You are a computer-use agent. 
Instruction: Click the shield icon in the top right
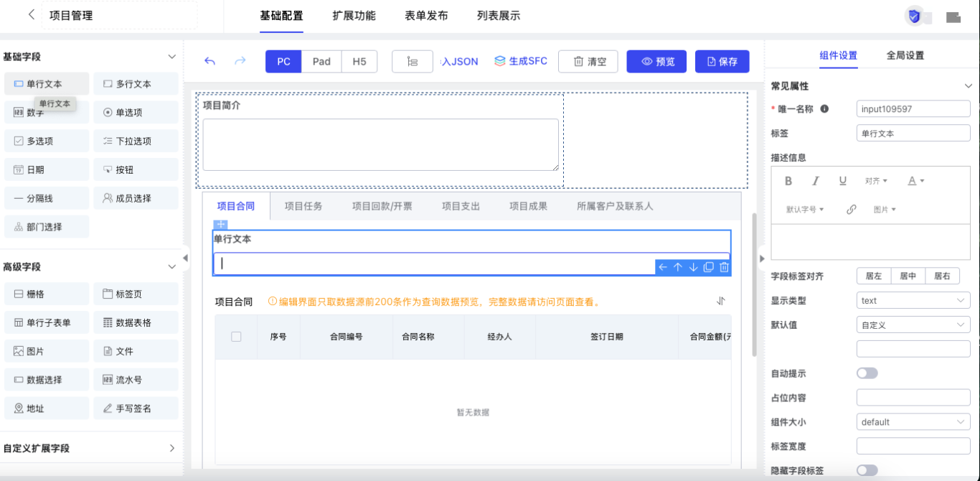click(914, 17)
